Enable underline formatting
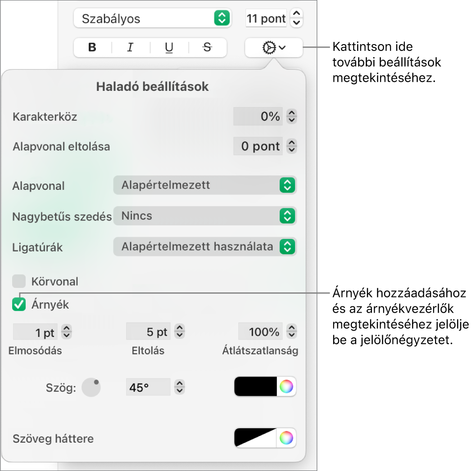Viewport: 476px width, 471px height. tap(168, 48)
